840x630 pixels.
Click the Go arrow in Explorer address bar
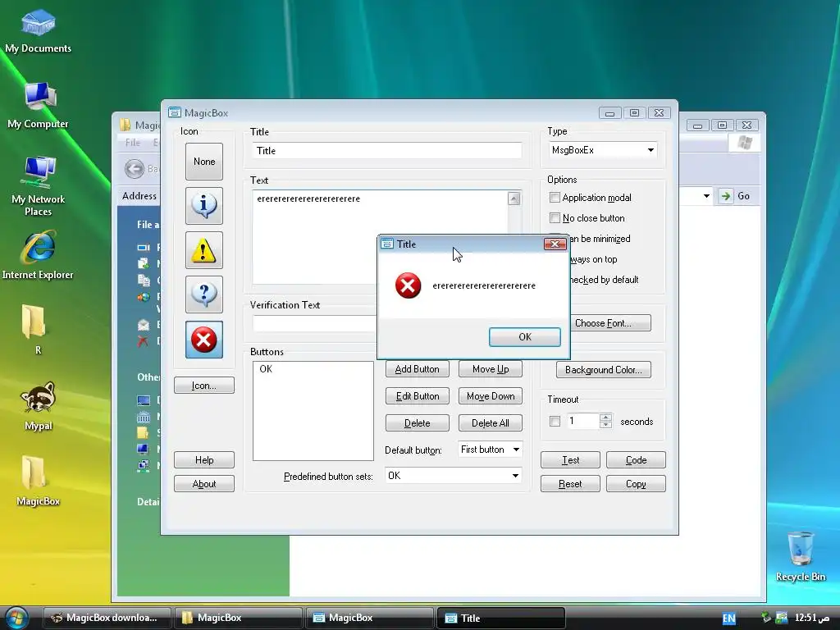[x=725, y=196]
